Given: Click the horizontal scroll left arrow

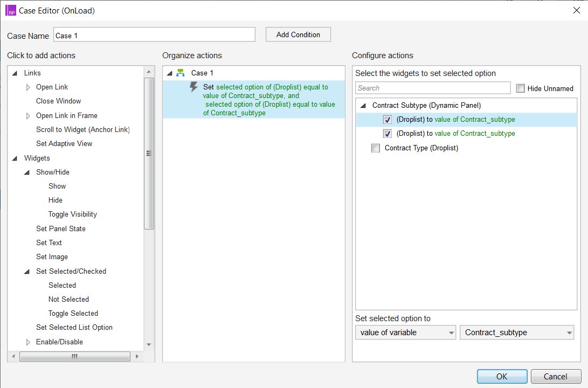Looking at the screenshot, I should pos(13,356).
